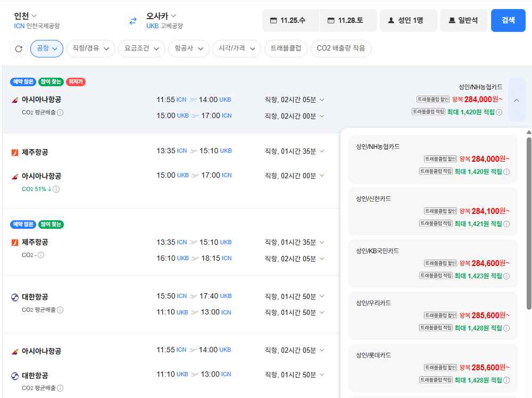Image resolution: width=532 pixels, height=398 pixels.
Task: Click the fare list vertical scrollbar
Action: (529, 223)
